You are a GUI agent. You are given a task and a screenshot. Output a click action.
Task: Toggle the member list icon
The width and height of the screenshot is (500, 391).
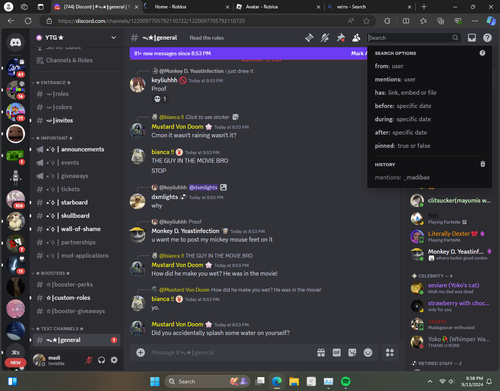click(x=356, y=38)
